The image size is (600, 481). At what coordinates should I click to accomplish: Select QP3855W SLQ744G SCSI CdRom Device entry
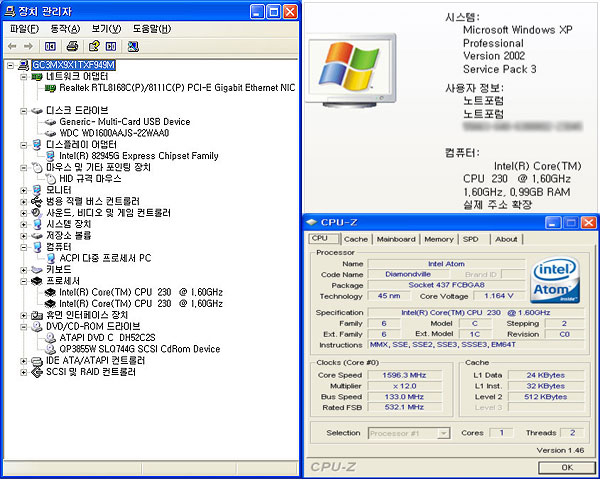tap(140, 349)
